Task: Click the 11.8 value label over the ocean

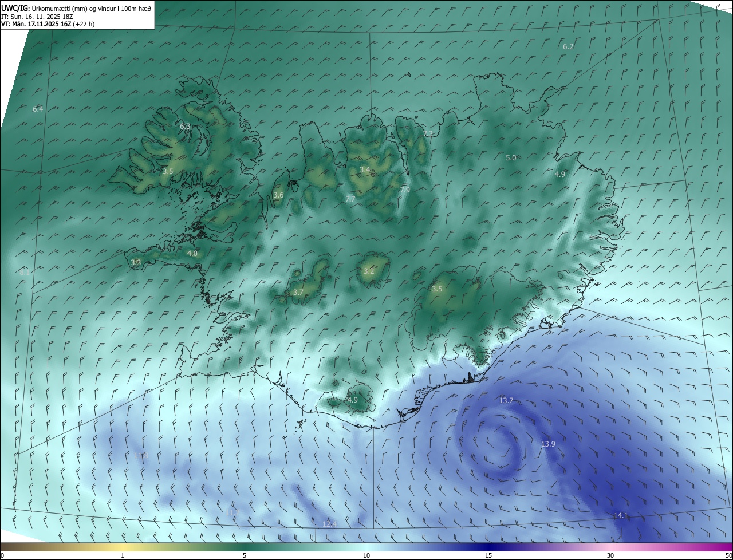Action: (x=141, y=456)
